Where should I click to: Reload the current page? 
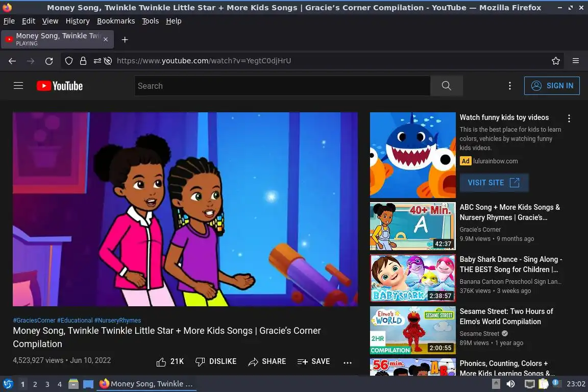(49, 61)
